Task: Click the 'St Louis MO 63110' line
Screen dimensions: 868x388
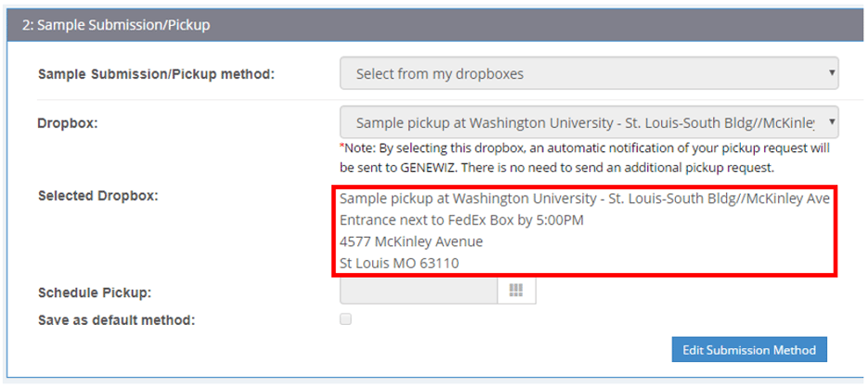Action: coord(399,263)
